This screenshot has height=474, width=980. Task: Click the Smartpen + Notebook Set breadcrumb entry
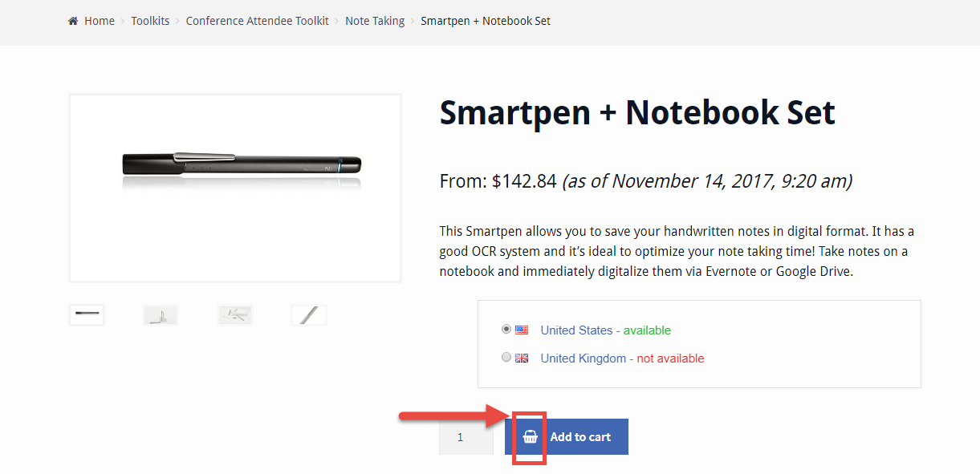(486, 21)
